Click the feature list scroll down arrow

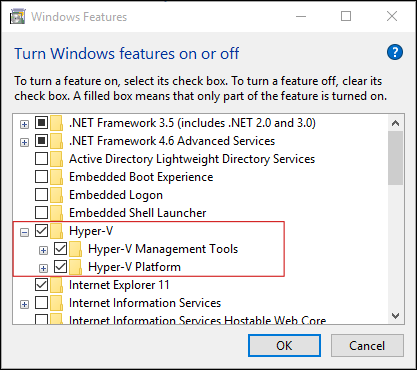396,316
